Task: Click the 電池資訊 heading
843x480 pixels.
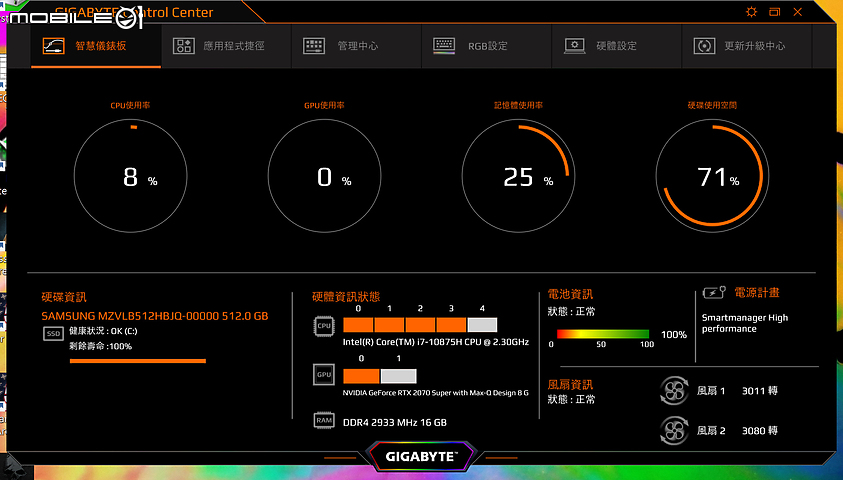Action: (x=570, y=294)
